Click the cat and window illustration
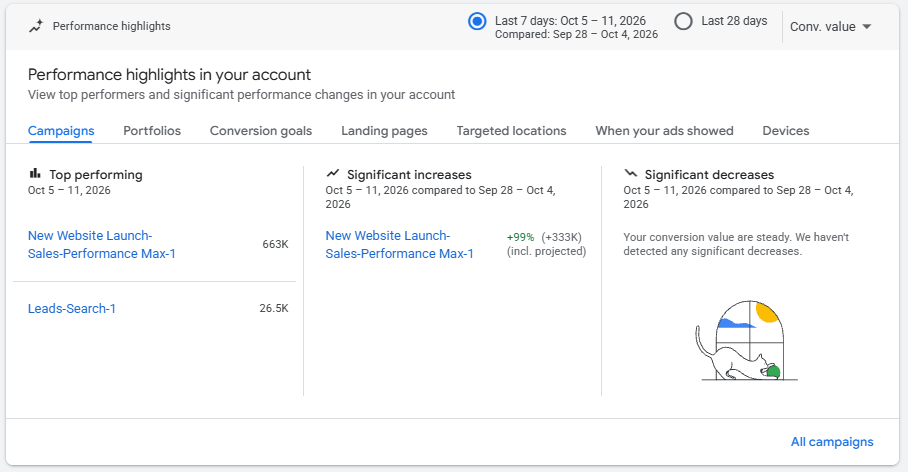The height and width of the screenshot is (472, 908). (x=747, y=341)
